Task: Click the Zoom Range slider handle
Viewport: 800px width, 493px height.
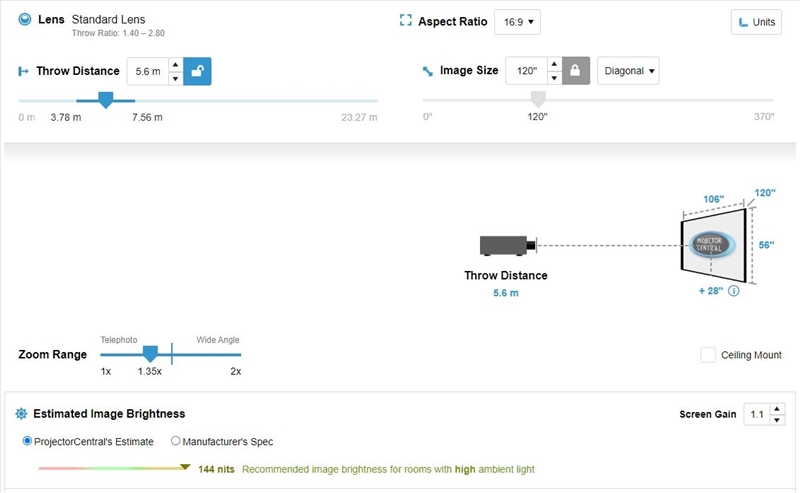Action: (150, 353)
